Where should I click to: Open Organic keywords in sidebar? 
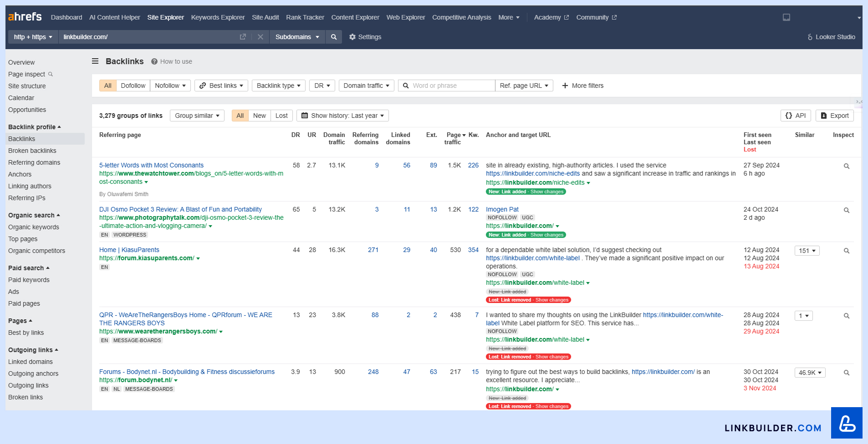(34, 227)
